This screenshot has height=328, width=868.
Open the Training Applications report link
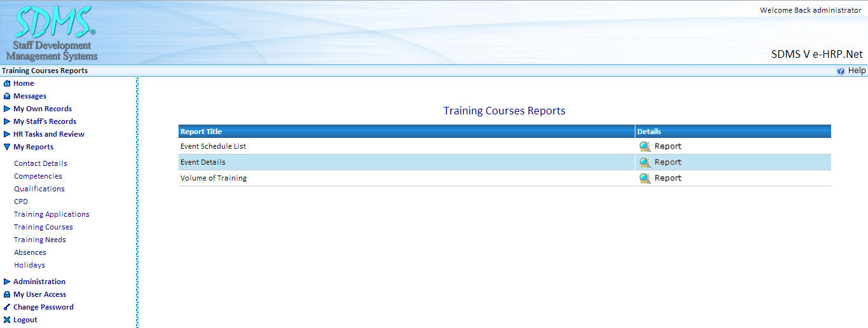(x=51, y=214)
